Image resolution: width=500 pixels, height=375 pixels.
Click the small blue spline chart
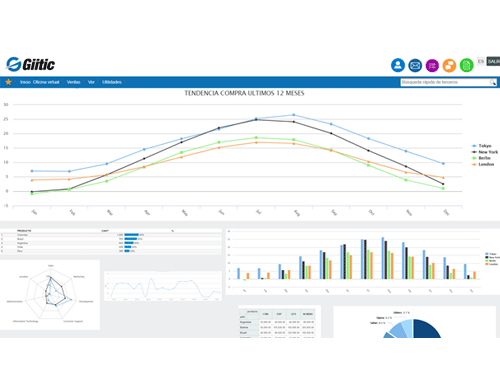click(163, 286)
